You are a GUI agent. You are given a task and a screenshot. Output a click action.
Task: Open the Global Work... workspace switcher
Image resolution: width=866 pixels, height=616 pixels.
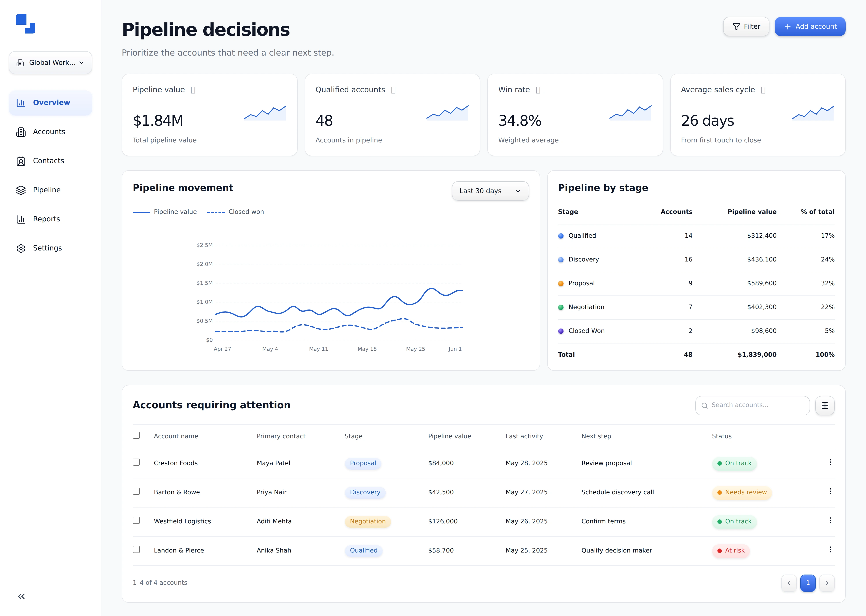coord(50,63)
